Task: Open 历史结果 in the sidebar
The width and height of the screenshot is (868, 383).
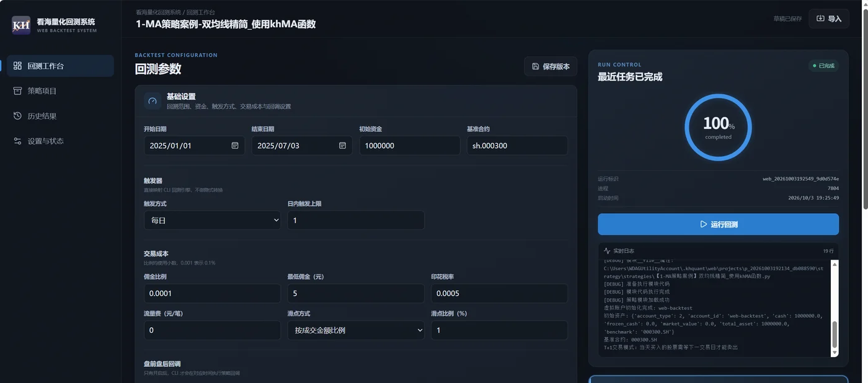Action: coord(60,116)
